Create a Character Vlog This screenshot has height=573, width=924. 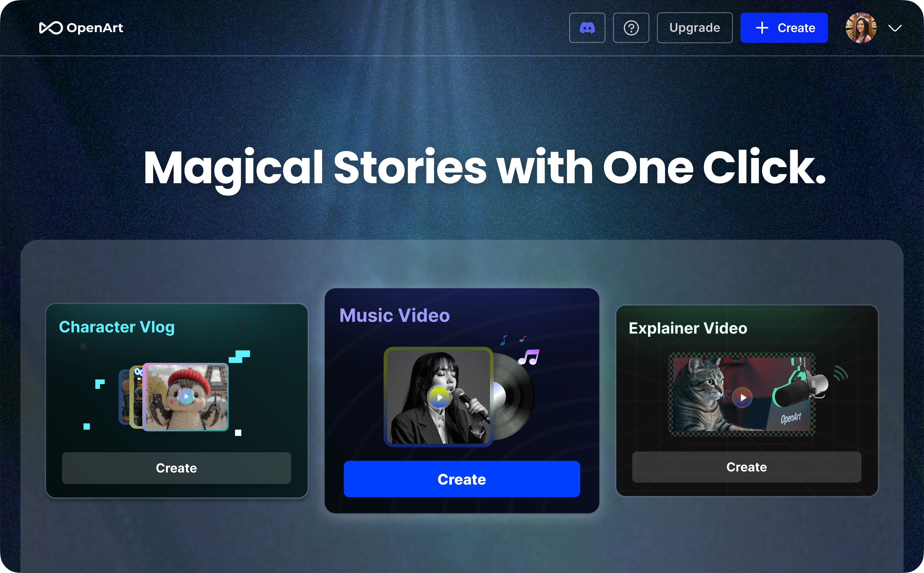(177, 468)
